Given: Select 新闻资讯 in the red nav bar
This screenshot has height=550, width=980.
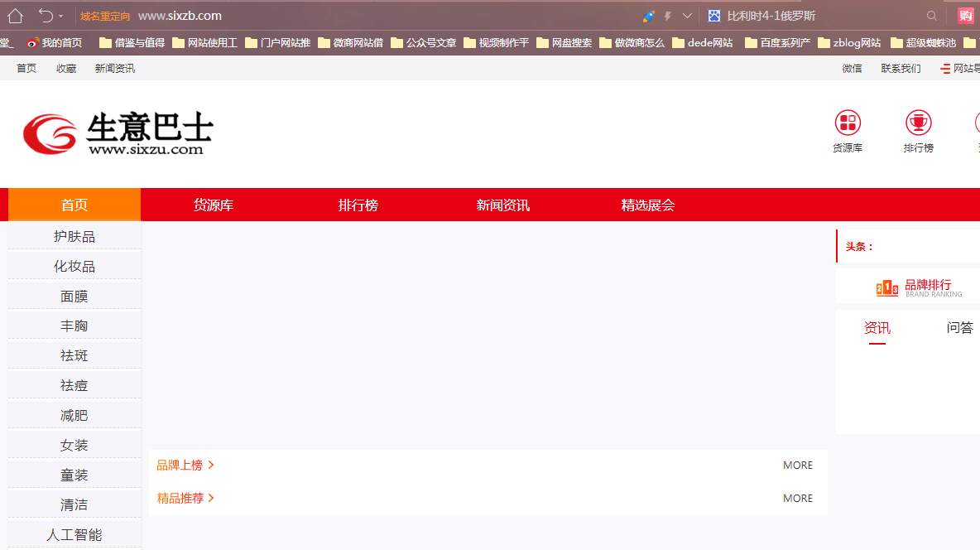Looking at the screenshot, I should [502, 205].
